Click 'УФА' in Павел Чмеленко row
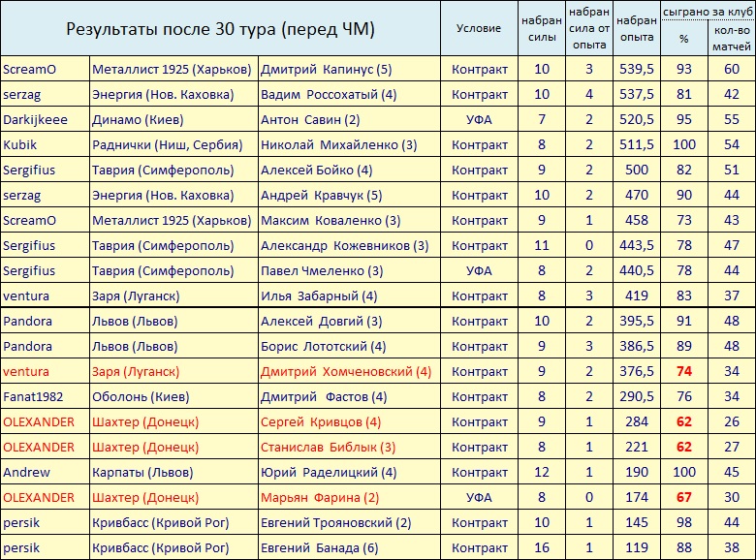This screenshot has height=560, width=756. tap(479, 271)
